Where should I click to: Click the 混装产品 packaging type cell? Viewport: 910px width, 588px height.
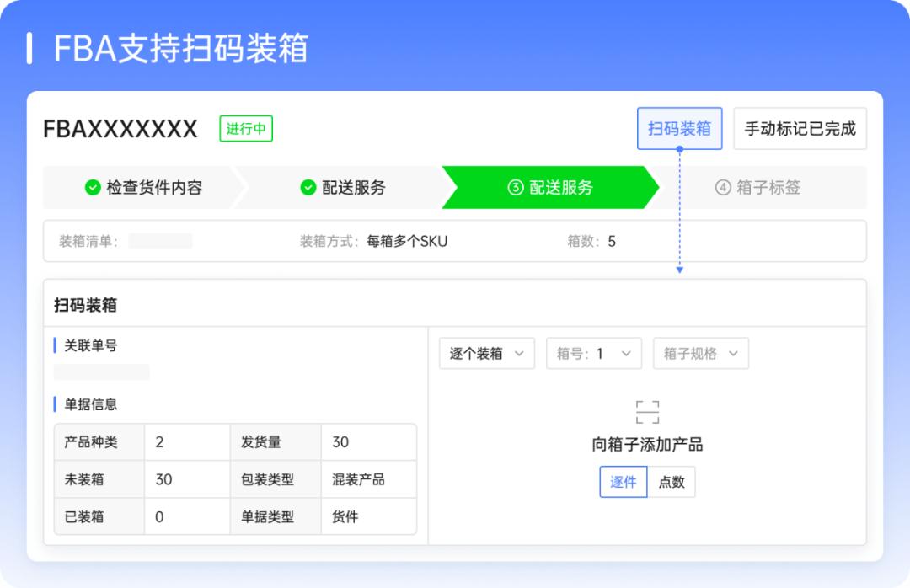pyautogui.click(x=359, y=479)
